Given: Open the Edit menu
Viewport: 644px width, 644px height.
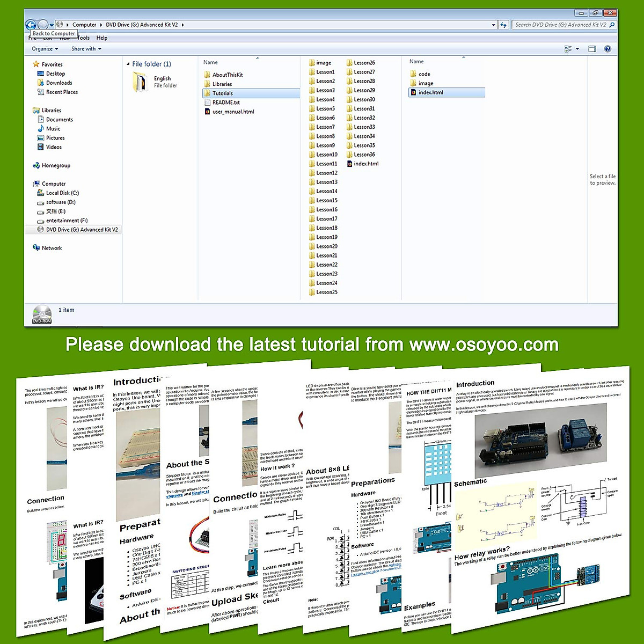Looking at the screenshot, I should (47, 38).
